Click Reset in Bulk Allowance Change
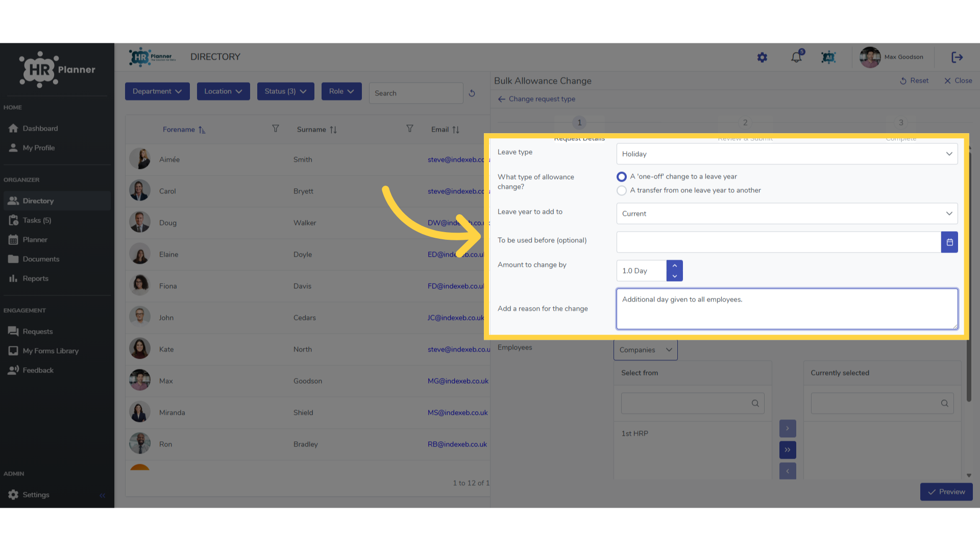Image resolution: width=980 pixels, height=551 pixels. point(914,81)
